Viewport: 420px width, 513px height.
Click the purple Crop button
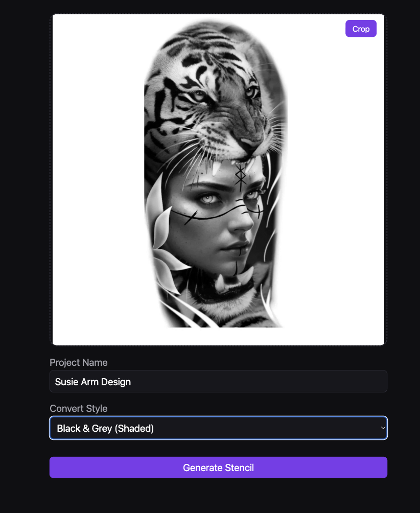(x=361, y=29)
